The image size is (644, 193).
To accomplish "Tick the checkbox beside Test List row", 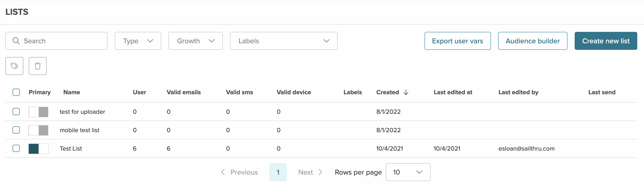I will [x=16, y=149].
